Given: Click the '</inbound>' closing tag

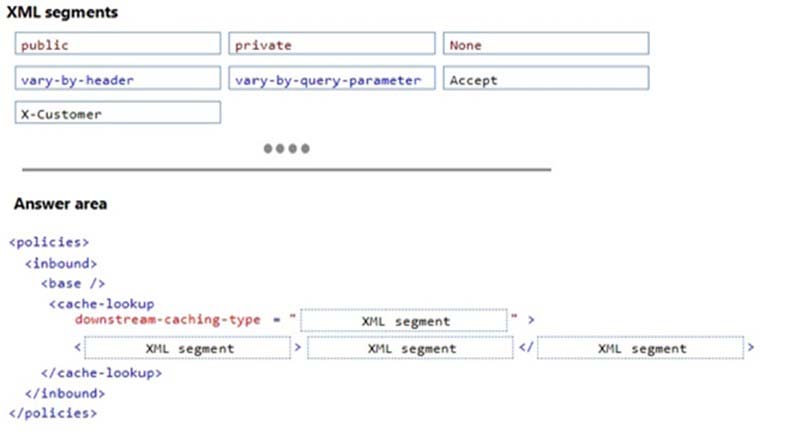Looking at the screenshot, I should coord(65,394).
